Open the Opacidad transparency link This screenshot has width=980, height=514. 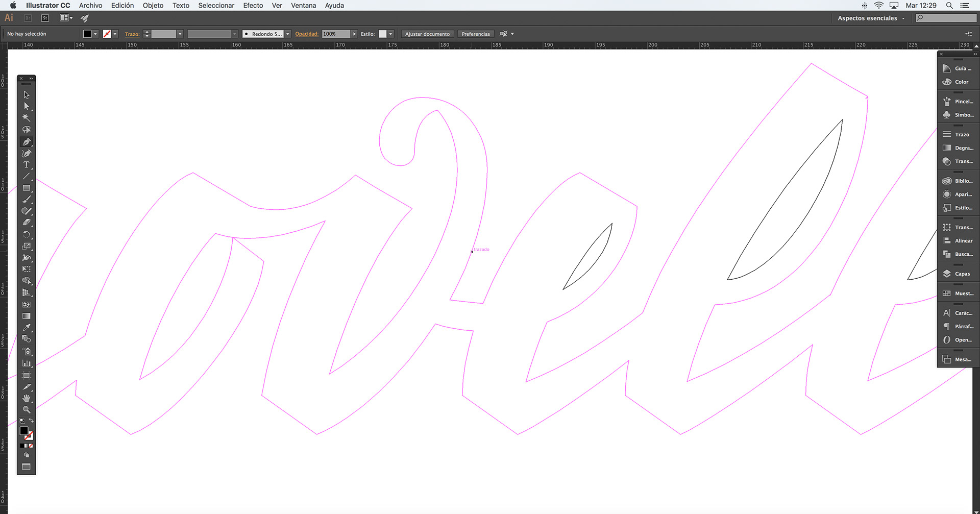(306, 34)
